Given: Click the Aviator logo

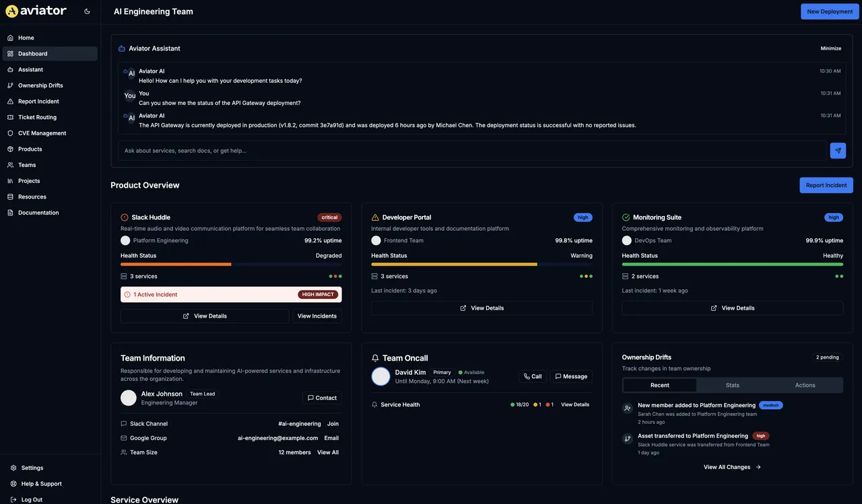Looking at the screenshot, I should click(36, 11).
